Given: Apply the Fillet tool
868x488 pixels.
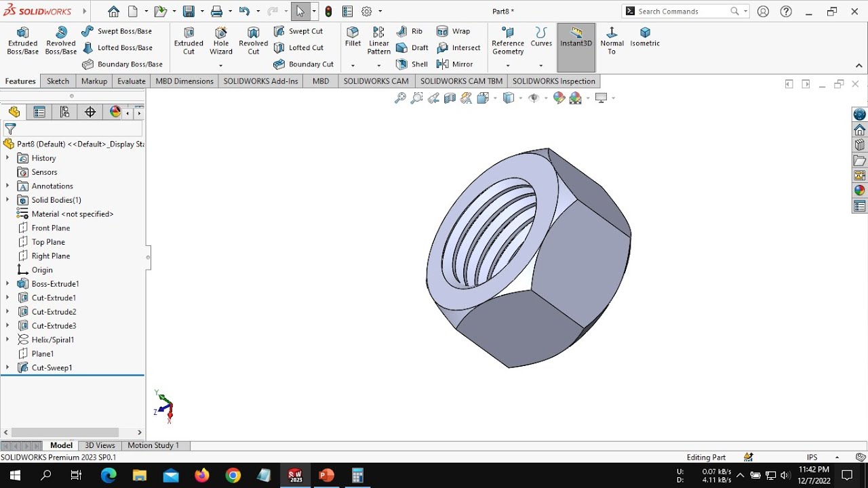Looking at the screenshot, I should [x=353, y=37].
